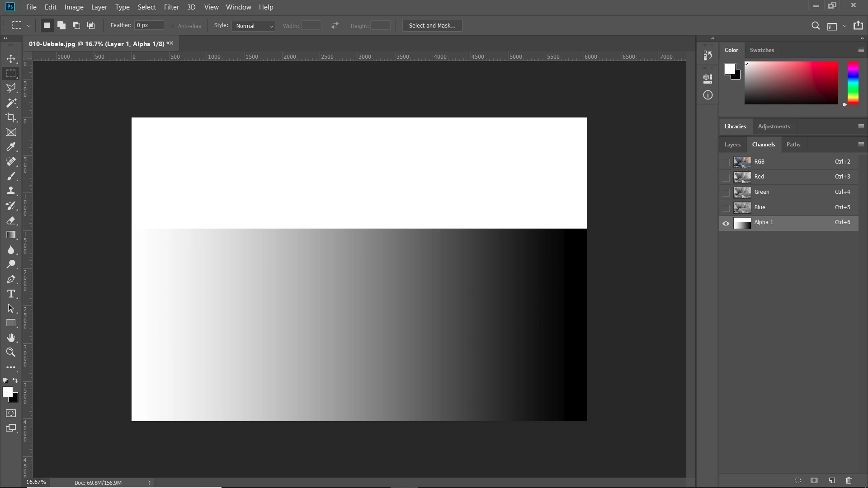
Task: Select the Crop tool
Action: point(11,117)
